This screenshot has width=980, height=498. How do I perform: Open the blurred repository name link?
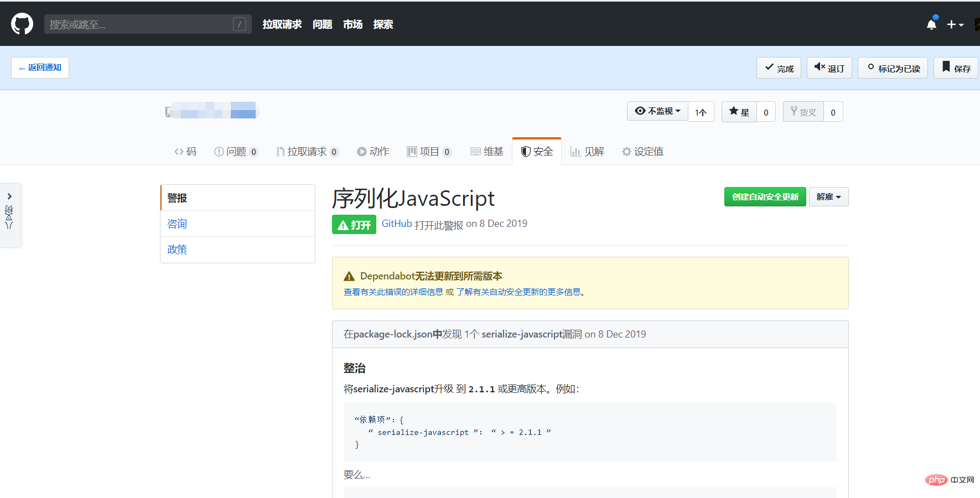214,111
